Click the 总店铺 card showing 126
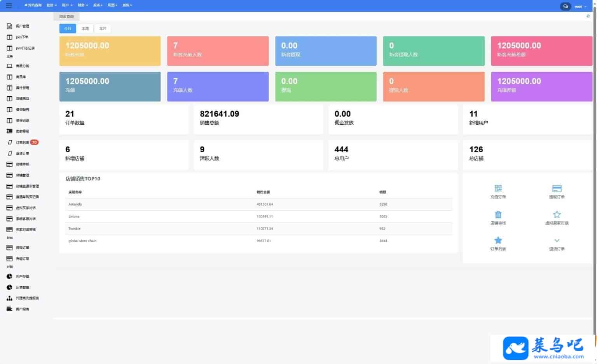597x364 pixels. pos(528,155)
